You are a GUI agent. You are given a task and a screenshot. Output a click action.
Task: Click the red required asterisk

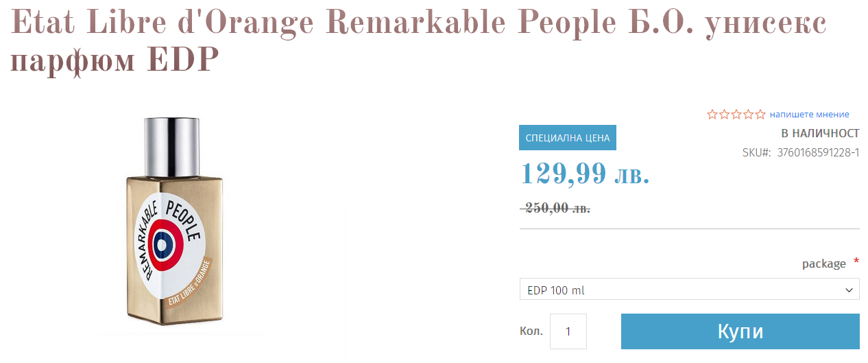click(x=856, y=262)
